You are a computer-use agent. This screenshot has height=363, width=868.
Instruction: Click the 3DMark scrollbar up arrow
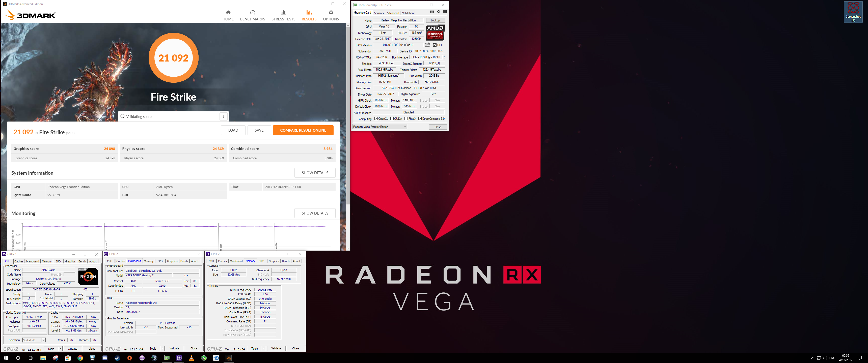348,25
